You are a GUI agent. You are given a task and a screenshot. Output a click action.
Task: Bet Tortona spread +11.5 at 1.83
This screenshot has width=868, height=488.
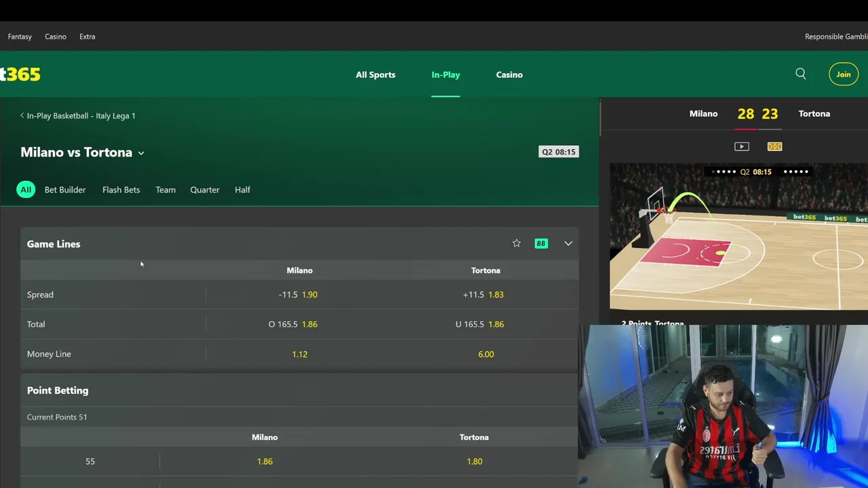(486, 295)
